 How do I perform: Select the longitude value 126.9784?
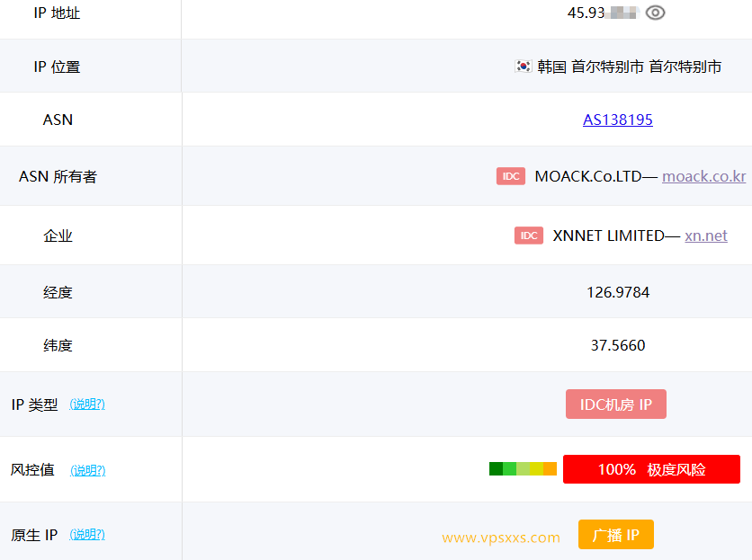[617, 291]
